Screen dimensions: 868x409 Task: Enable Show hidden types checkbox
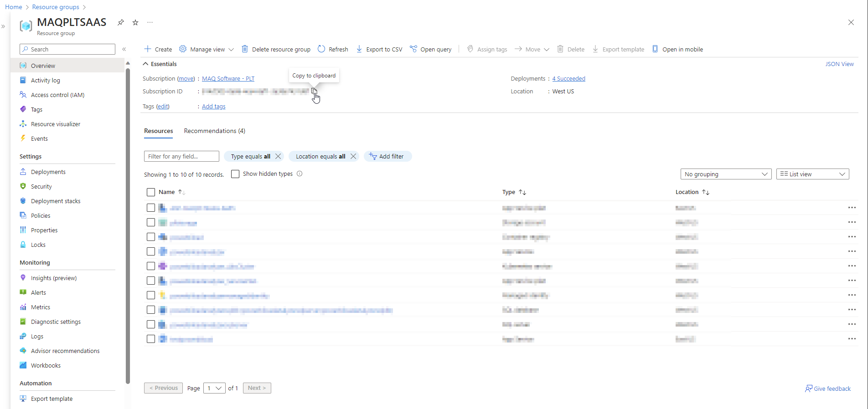235,174
